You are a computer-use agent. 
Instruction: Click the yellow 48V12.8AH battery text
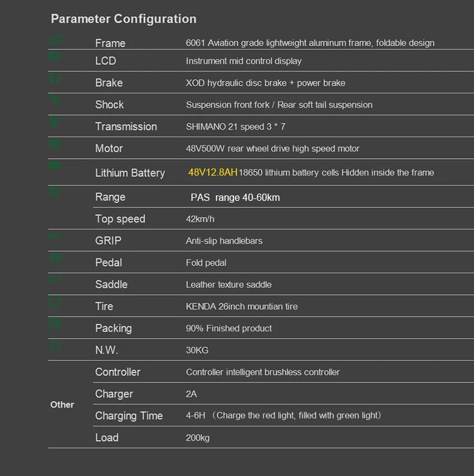(x=212, y=173)
